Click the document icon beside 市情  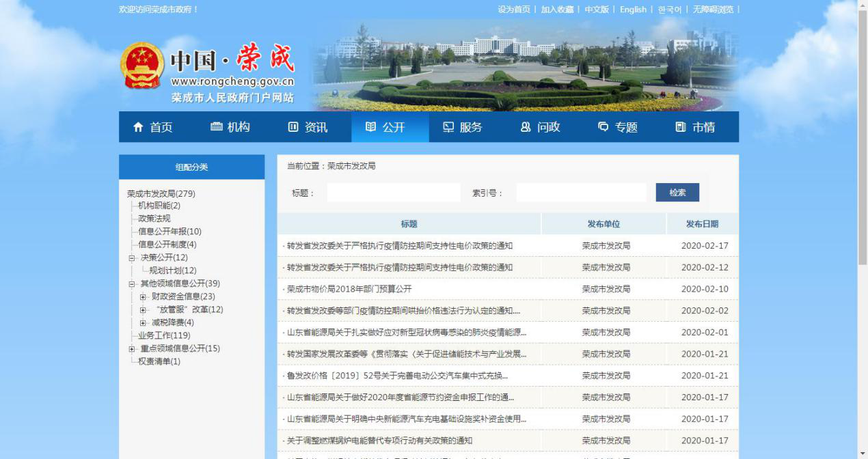click(x=681, y=127)
